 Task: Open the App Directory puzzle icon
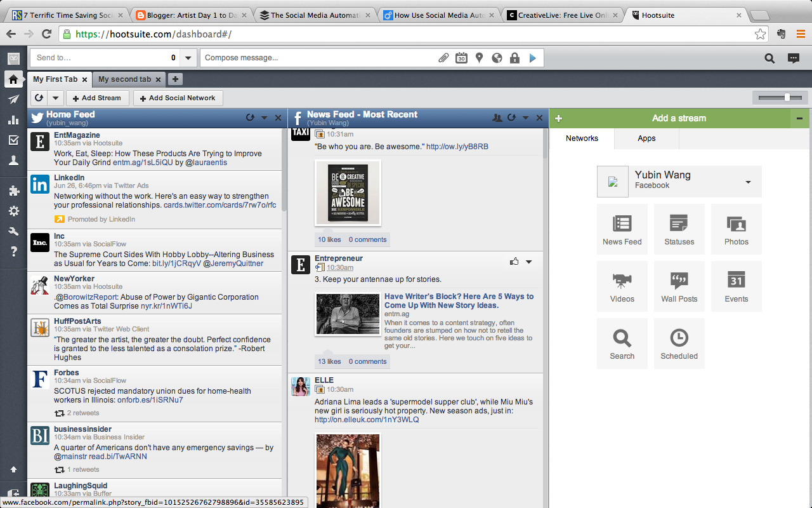point(13,190)
